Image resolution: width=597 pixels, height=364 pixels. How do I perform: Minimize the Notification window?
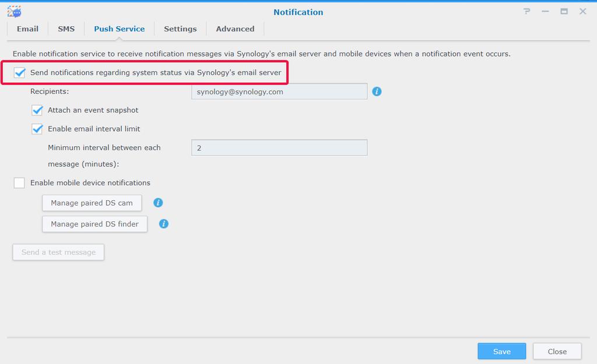coord(545,12)
